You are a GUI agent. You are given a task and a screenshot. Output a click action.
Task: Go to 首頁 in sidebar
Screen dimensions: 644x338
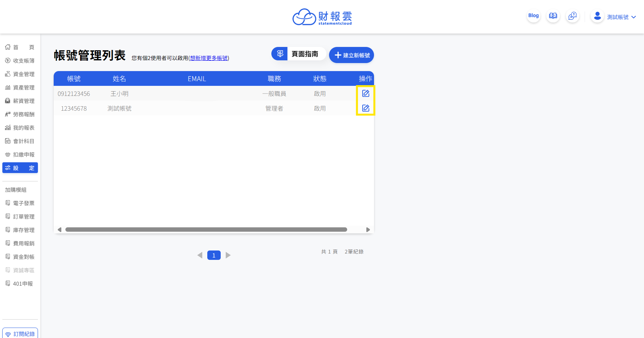coord(20,47)
